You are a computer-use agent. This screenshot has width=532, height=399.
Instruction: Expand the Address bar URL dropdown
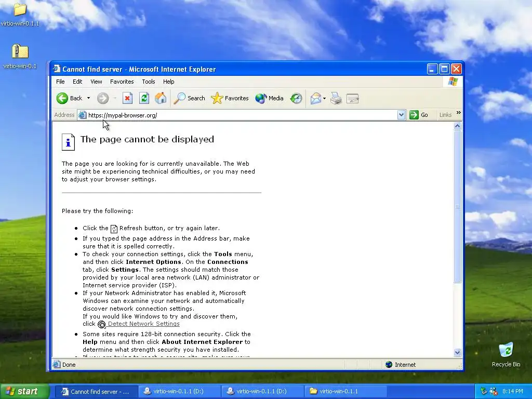401,115
